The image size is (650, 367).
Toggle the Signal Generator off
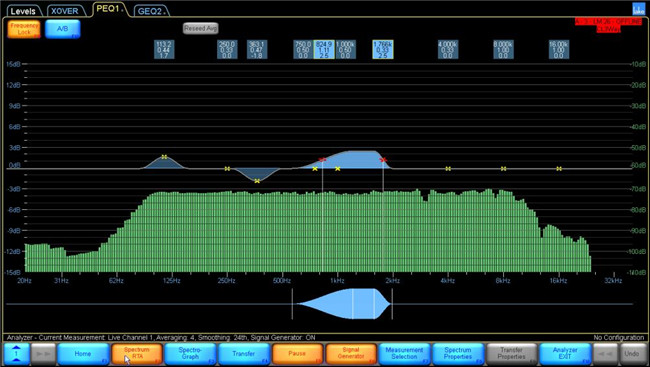[x=351, y=354]
